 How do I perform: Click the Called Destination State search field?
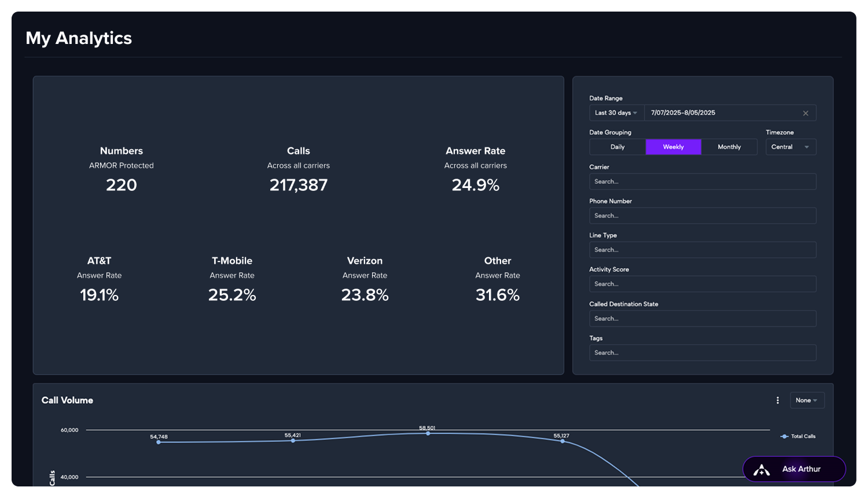[x=703, y=318]
